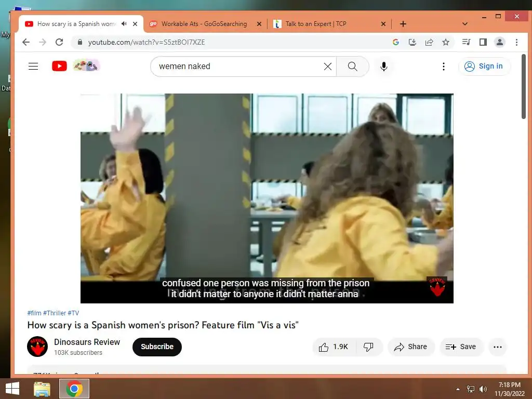Viewport: 532px width, 399px height.
Task: Save video to a playlist
Action: click(461, 347)
